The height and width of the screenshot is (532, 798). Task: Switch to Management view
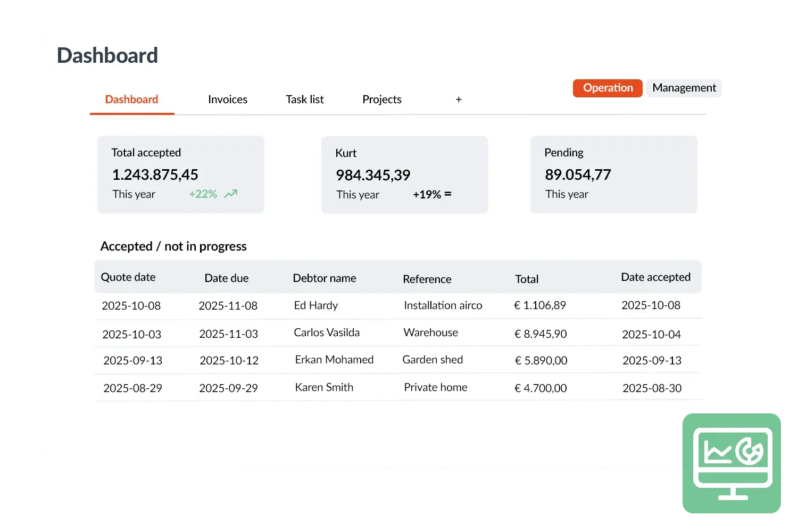click(x=684, y=88)
